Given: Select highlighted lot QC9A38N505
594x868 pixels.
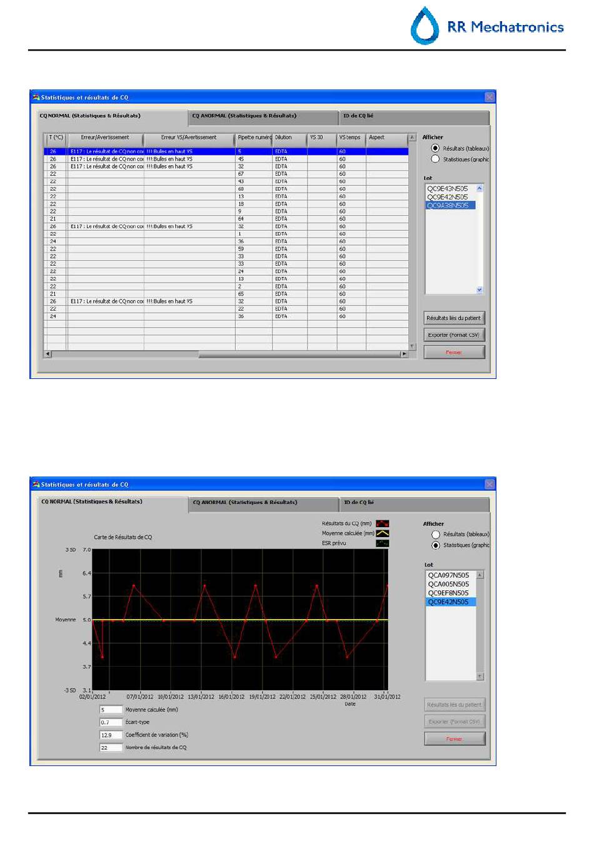Looking at the screenshot, I should click(x=450, y=205).
